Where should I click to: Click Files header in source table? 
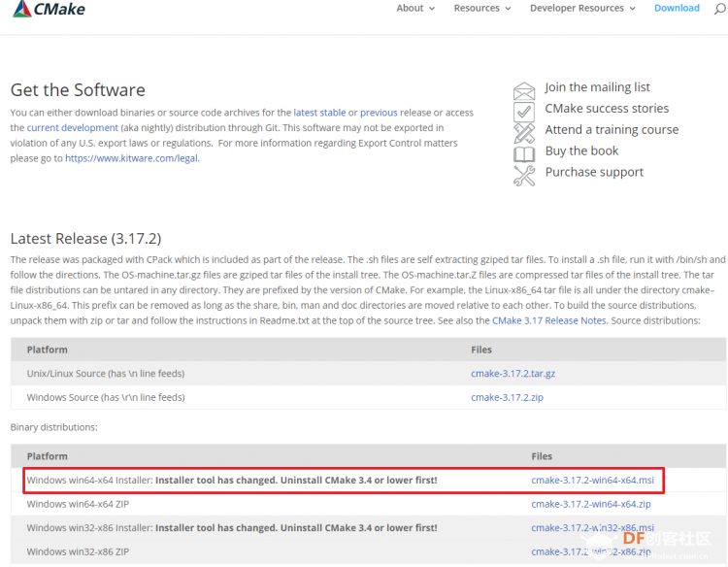[x=481, y=350]
